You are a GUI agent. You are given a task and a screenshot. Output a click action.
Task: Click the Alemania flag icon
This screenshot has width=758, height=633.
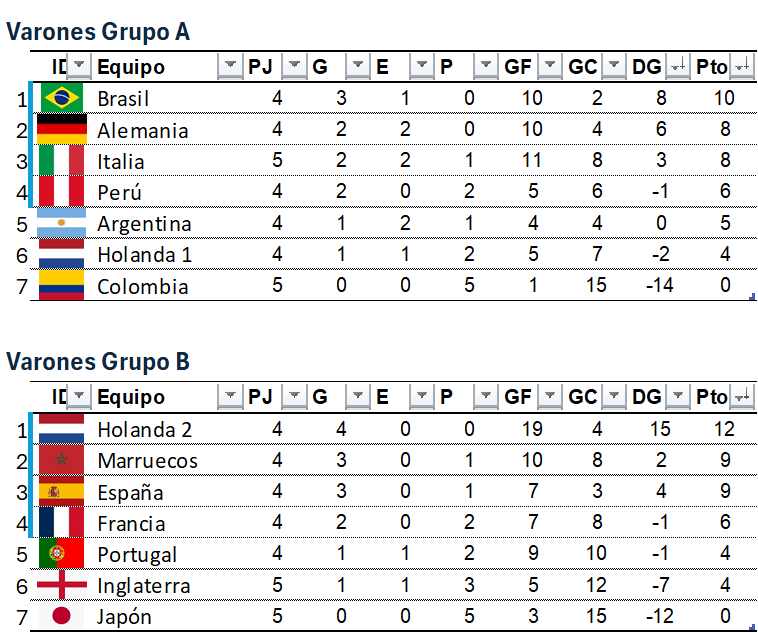(62, 129)
